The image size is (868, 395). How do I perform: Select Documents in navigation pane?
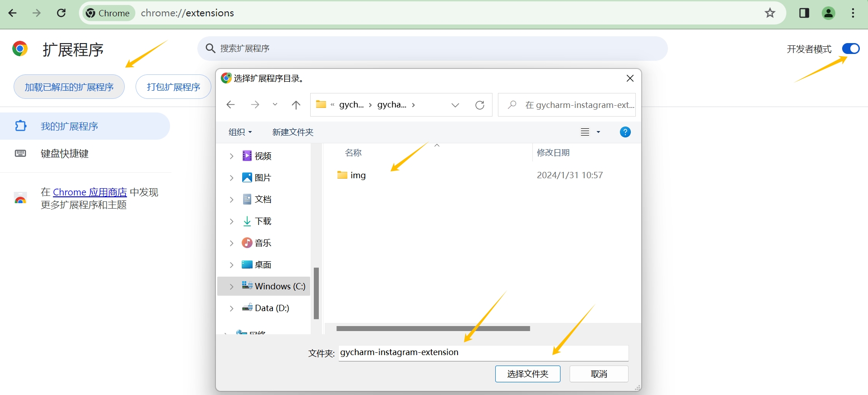[x=257, y=200]
